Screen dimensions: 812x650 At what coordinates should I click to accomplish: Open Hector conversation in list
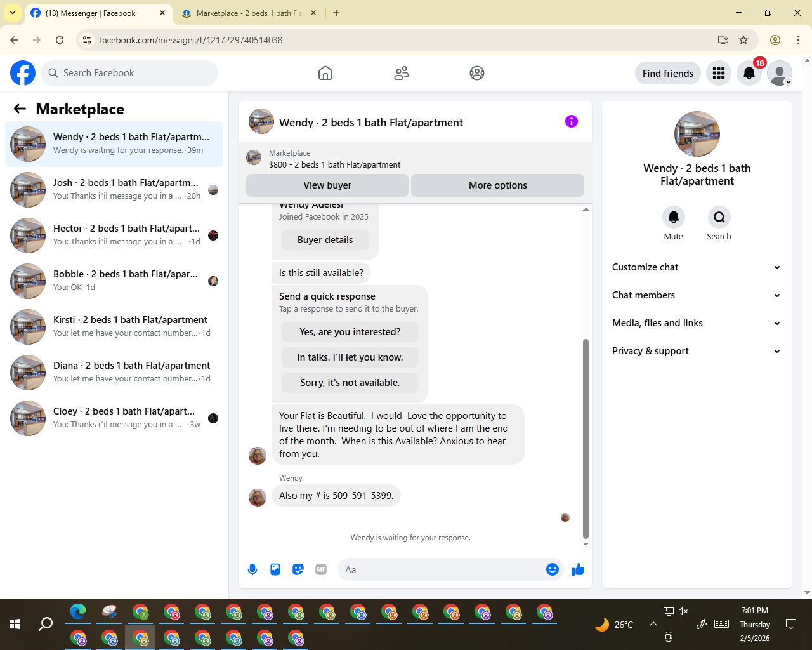pos(114,235)
